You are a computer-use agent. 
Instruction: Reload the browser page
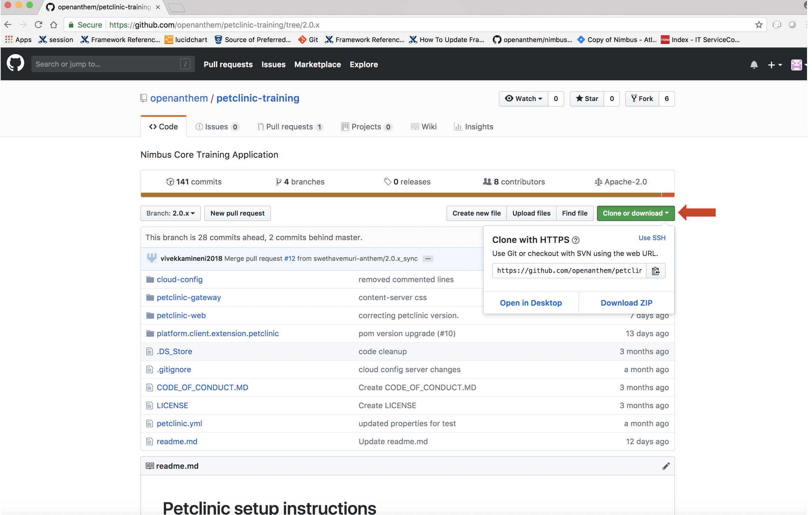[38, 25]
